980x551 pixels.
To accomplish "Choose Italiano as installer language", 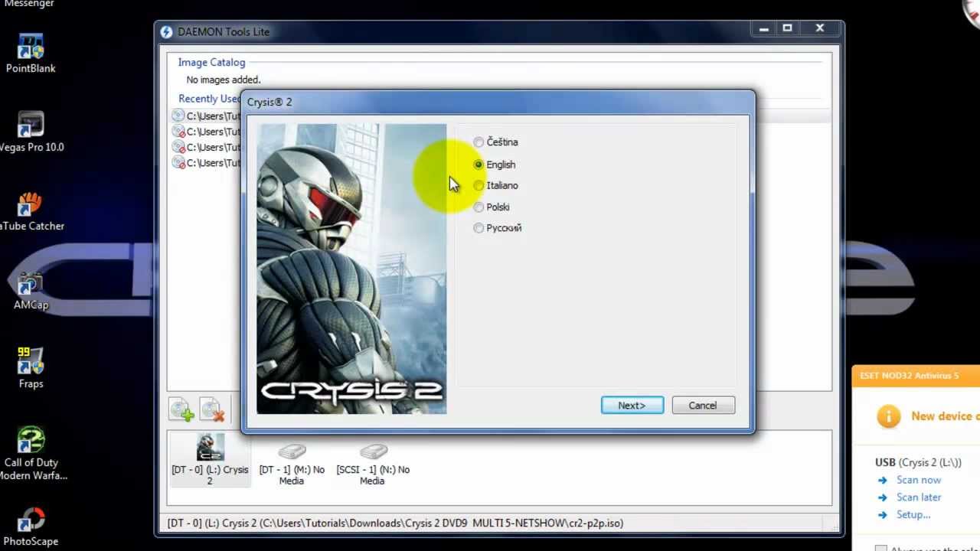I will coord(479,185).
